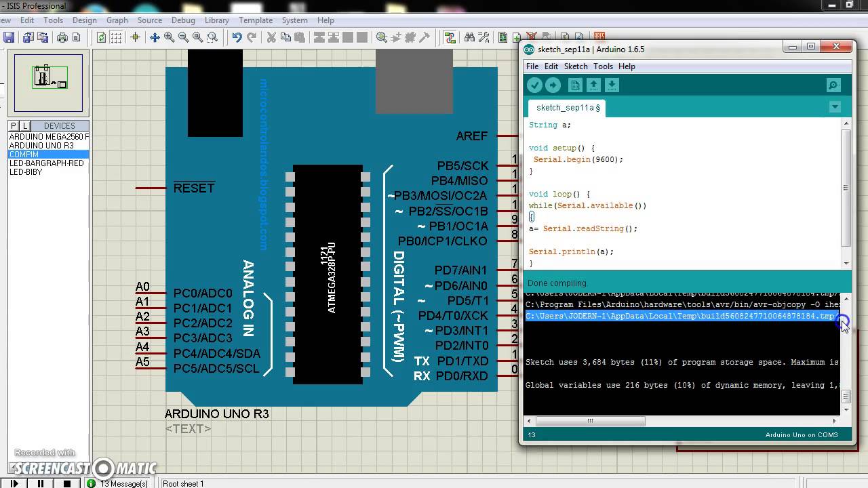The image size is (868, 488).
Task: Select LED-BIBY in device list
Action: coord(49,172)
